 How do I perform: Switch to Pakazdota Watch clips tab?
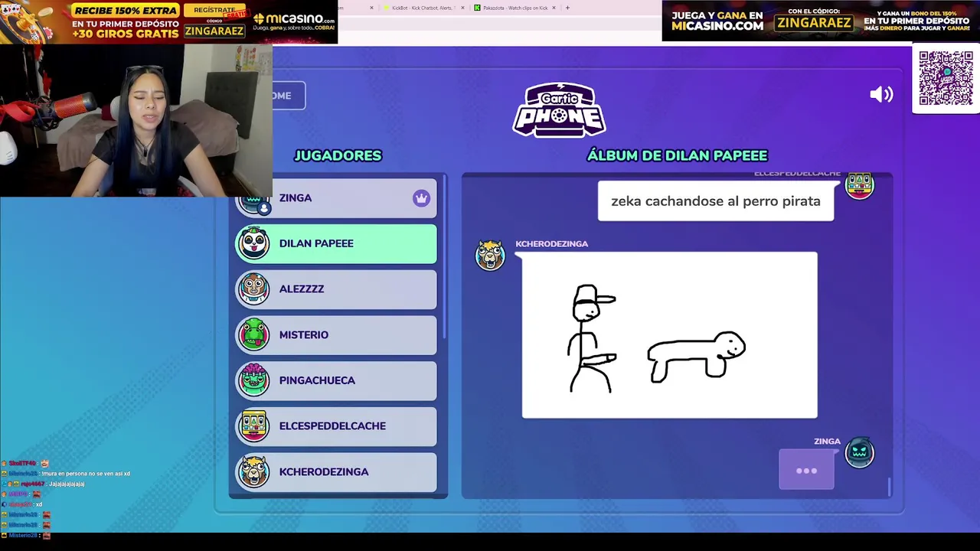[x=514, y=8]
